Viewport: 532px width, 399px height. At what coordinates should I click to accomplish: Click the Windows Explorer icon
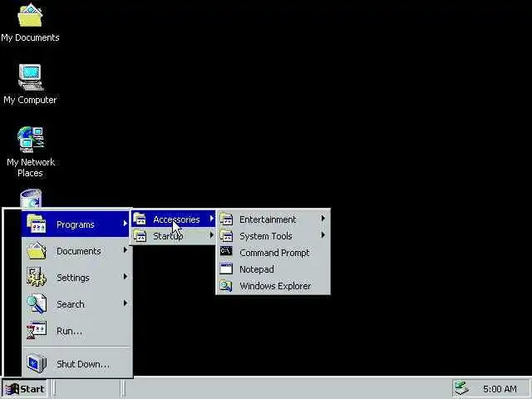(x=226, y=286)
